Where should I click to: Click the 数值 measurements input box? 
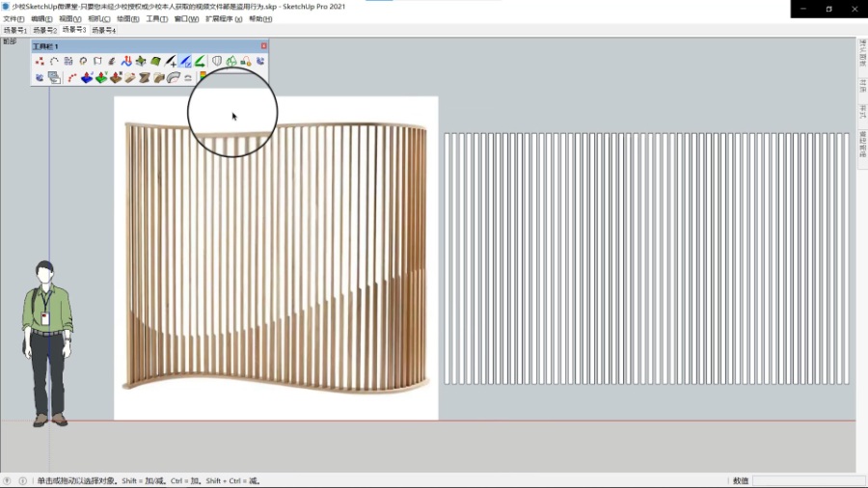pyautogui.click(x=809, y=481)
